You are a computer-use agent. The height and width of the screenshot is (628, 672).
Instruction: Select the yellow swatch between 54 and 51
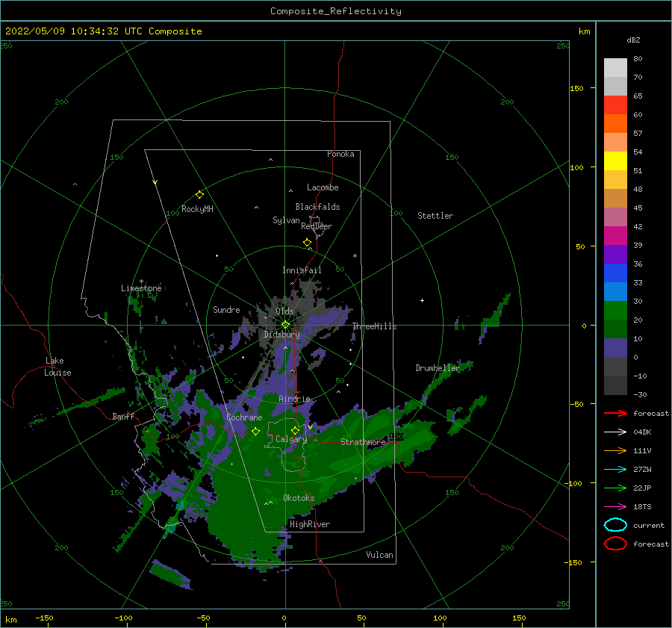[x=615, y=161]
